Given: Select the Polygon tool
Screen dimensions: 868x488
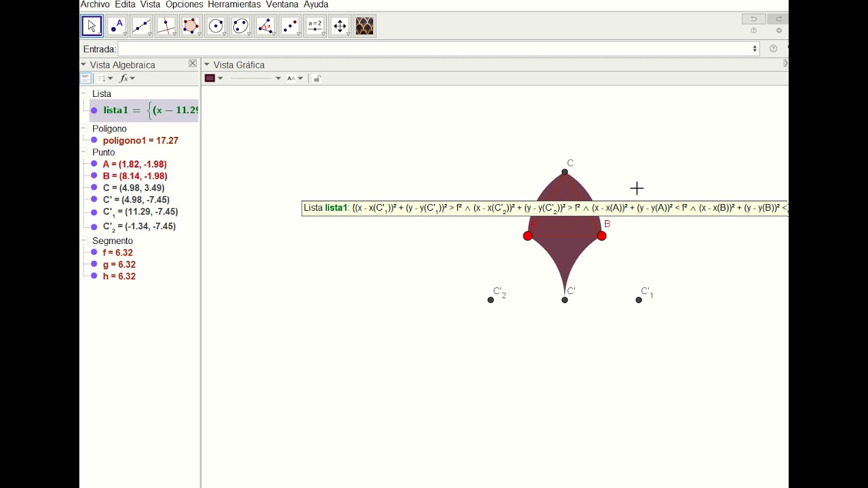Looking at the screenshot, I should 191,26.
